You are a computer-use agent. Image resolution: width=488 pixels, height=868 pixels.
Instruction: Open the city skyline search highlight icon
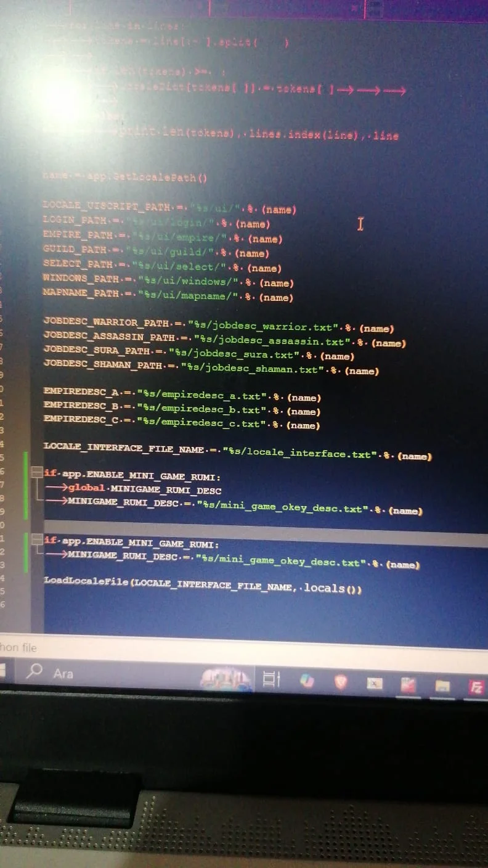click(x=226, y=679)
